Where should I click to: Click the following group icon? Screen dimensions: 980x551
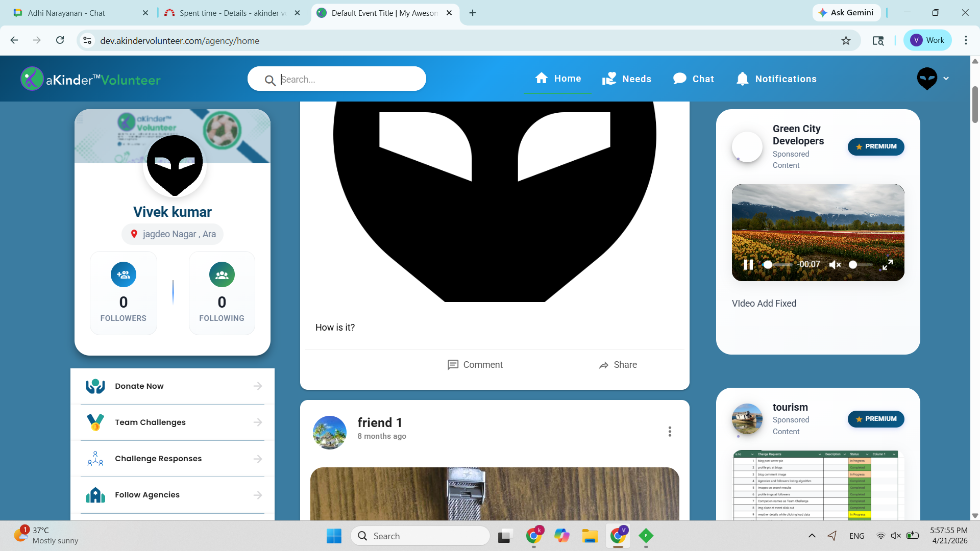click(x=222, y=274)
